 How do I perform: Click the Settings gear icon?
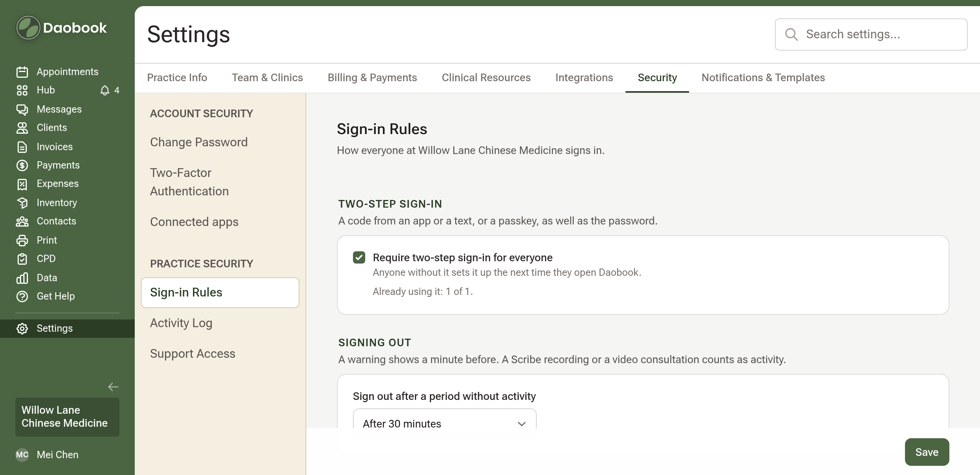[22, 328]
